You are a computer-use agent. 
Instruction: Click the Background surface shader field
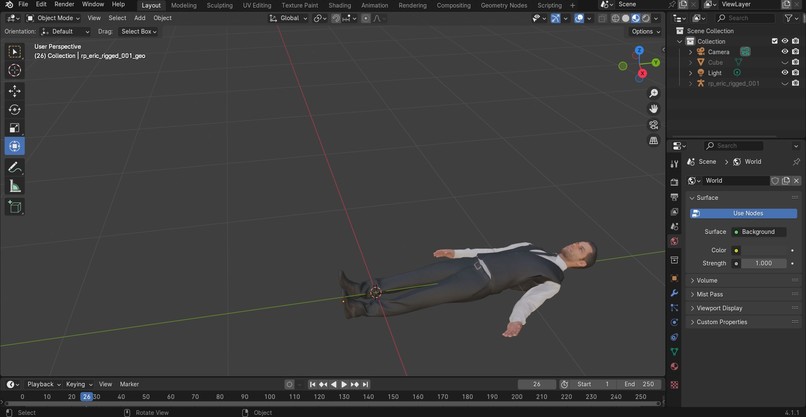[x=759, y=232]
